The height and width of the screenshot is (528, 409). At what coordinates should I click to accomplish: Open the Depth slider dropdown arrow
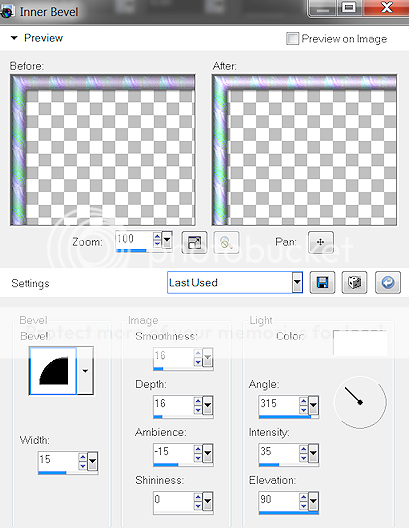click(x=208, y=405)
